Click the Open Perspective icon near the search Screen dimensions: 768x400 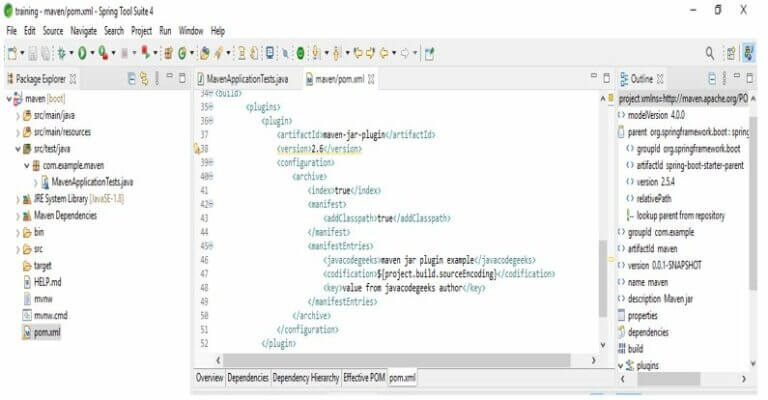tap(730, 53)
